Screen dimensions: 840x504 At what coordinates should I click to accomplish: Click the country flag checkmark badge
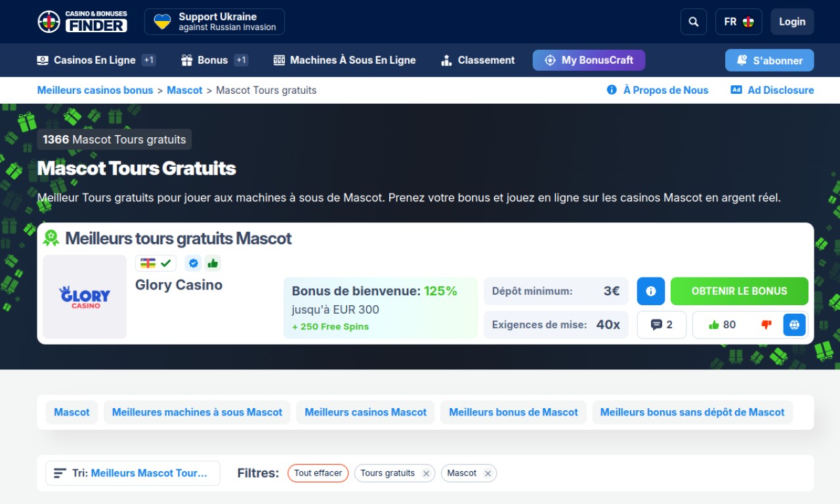point(156,263)
